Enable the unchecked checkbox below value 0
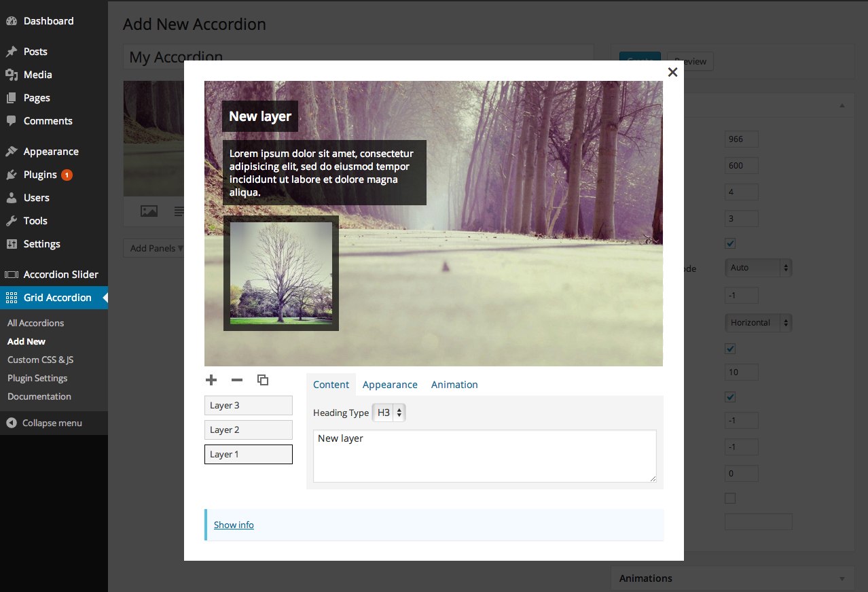The width and height of the screenshot is (868, 592). (730, 498)
